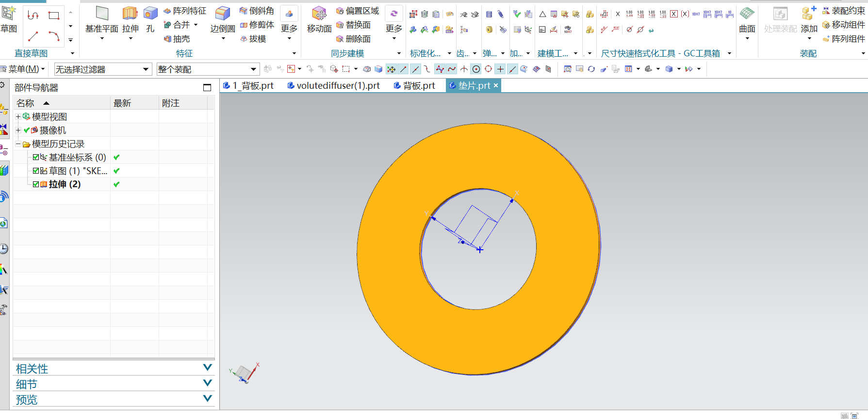Open the 同步建模 group options arrow
The width and height of the screenshot is (868, 419).
coord(399,53)
